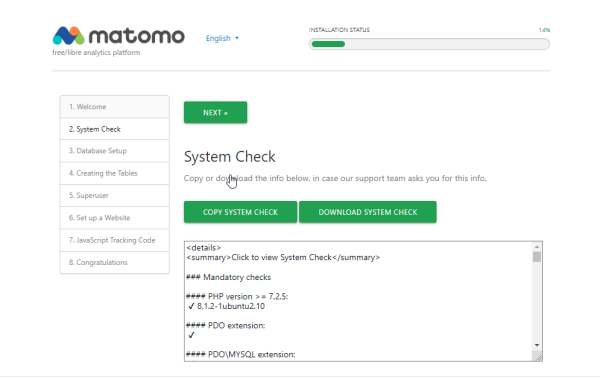Click the installation status progress bar
Viewport: 600px width, 379px height.
(x=429, y=44)
